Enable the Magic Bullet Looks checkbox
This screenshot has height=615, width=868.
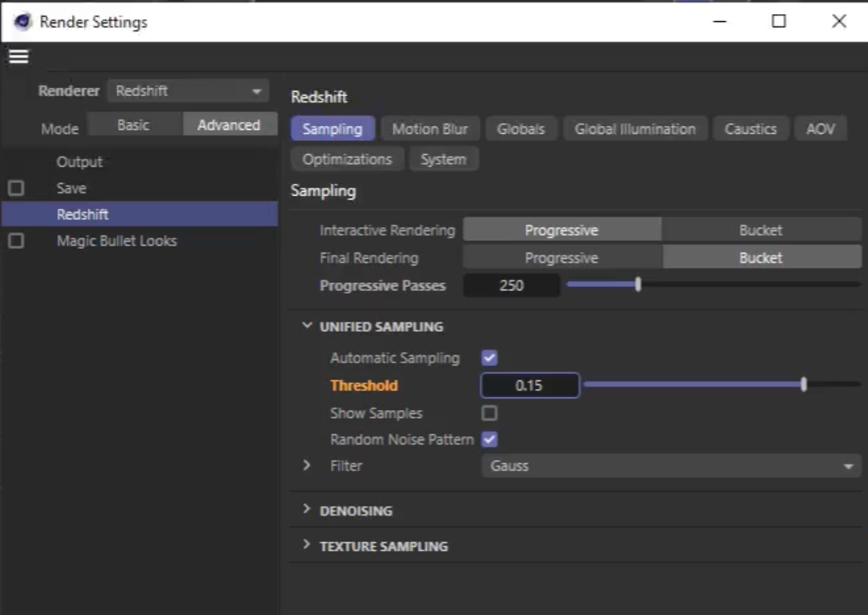tap(16, 241)
